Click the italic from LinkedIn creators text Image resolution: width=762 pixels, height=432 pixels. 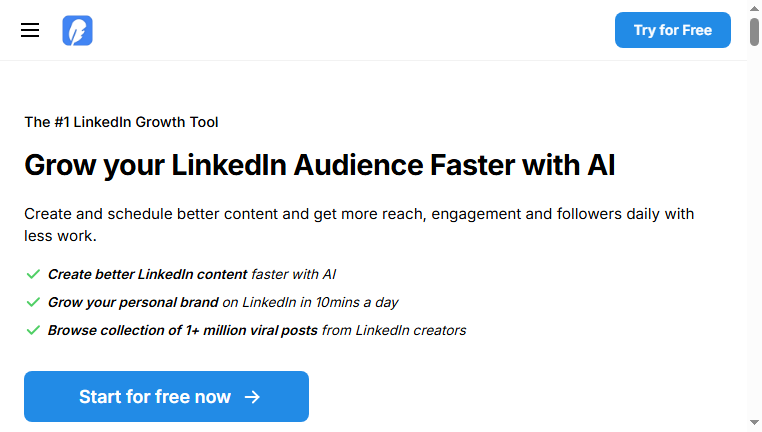[394, 330]
